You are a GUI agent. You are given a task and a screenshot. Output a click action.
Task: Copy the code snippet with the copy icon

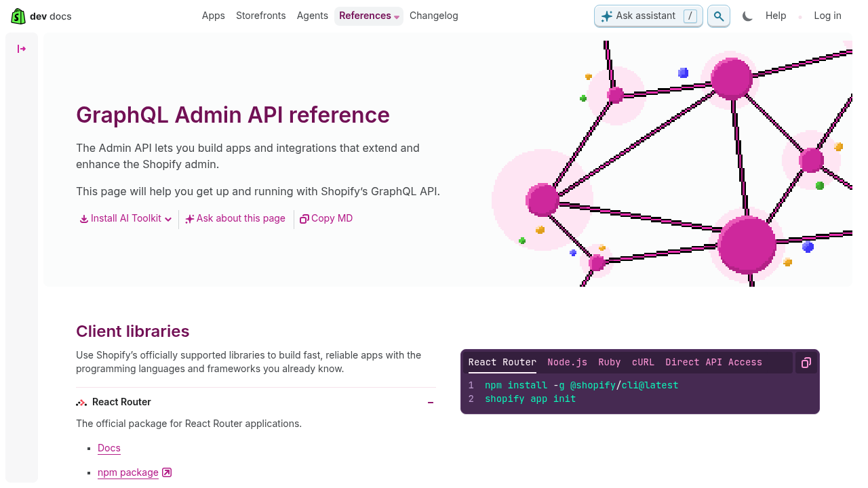[806, 363]
